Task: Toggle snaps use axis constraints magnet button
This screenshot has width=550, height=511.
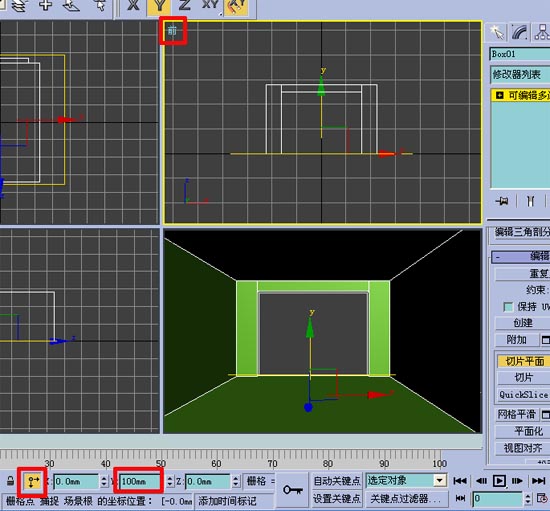Action: click(x=237, y=6)
